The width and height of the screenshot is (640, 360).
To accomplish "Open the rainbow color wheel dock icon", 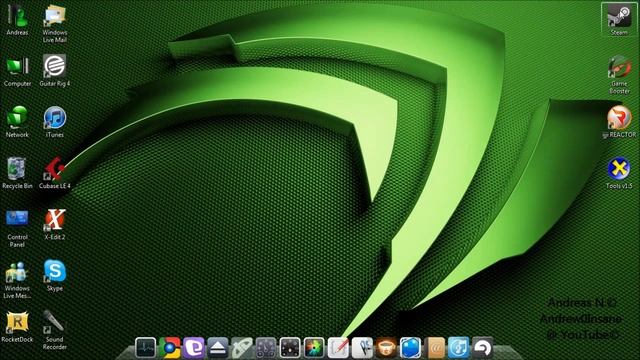I will point(314,348).
